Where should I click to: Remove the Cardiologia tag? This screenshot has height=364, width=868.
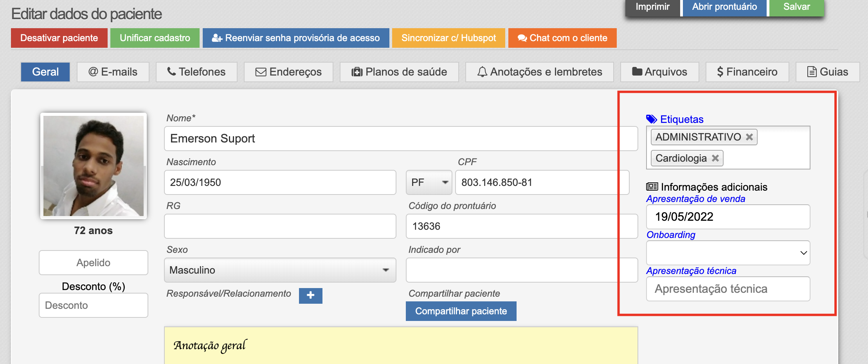715,158
